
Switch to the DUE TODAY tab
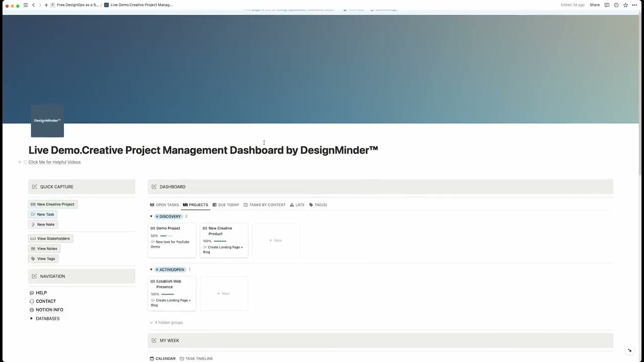point(226,205)
